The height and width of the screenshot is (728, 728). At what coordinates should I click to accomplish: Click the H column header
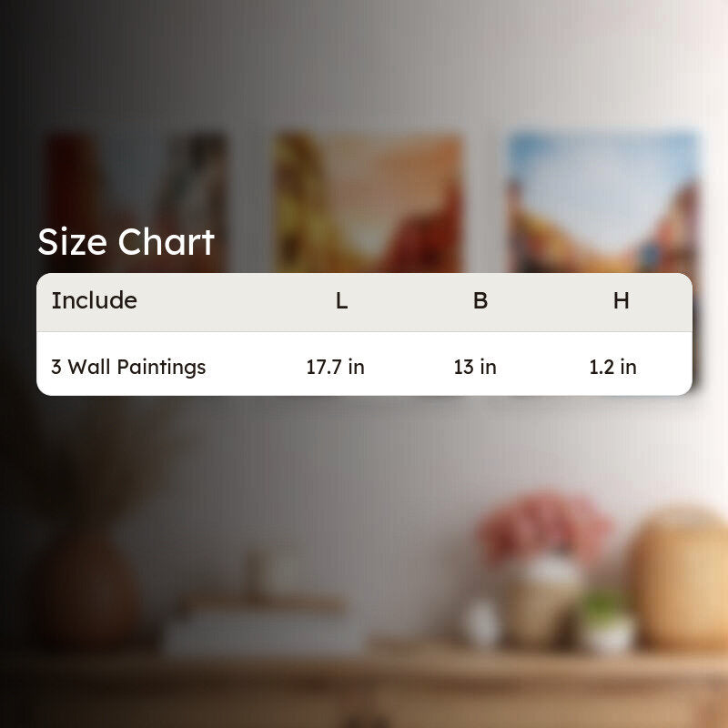[622, 301]
